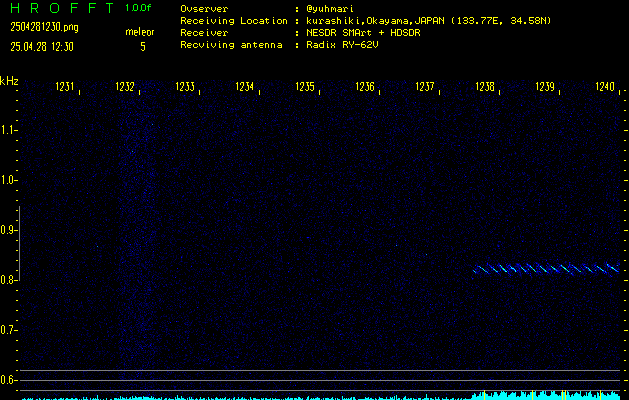
Task: Click the 1.1 kHz axis value
Action: point(8,130)
